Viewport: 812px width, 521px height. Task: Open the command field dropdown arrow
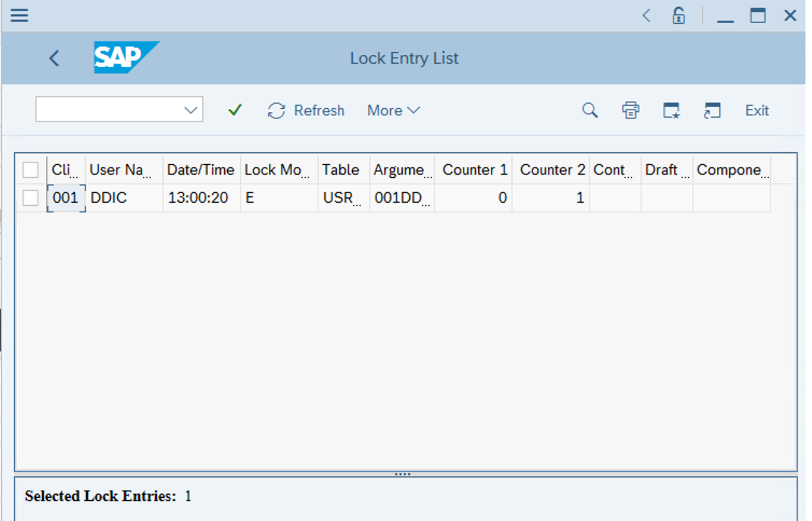click(190, 109)
